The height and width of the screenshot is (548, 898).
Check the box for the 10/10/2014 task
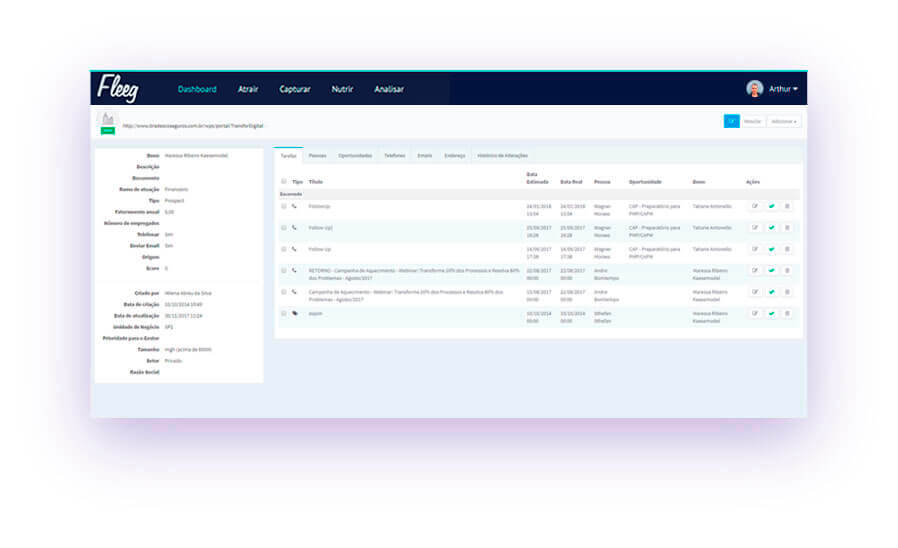[283, 314]
